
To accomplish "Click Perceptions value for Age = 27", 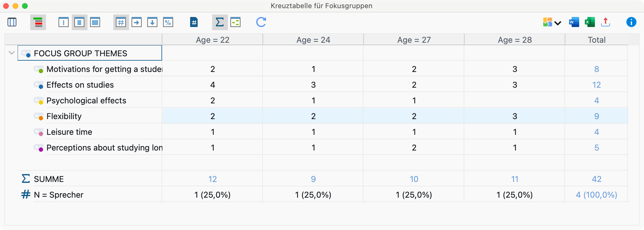I will pyautogui.click(x=414, y=148).
